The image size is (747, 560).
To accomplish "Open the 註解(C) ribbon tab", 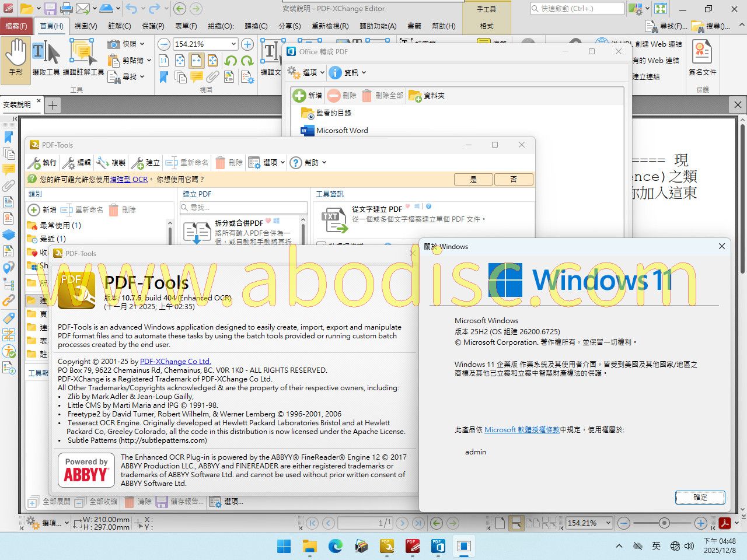I will pos(120,26).
